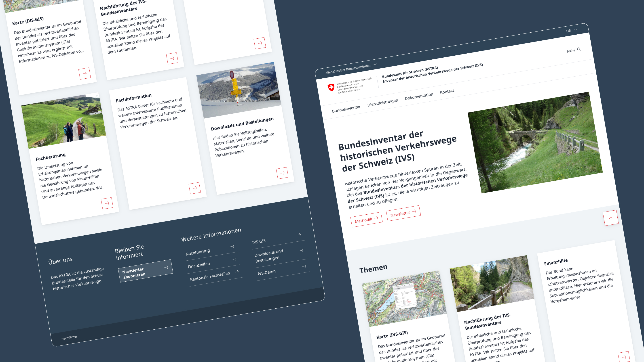644x362 pixels.
Task: Click the forest path photo in Nachführung card, right mockup
Action: (492, 284)
